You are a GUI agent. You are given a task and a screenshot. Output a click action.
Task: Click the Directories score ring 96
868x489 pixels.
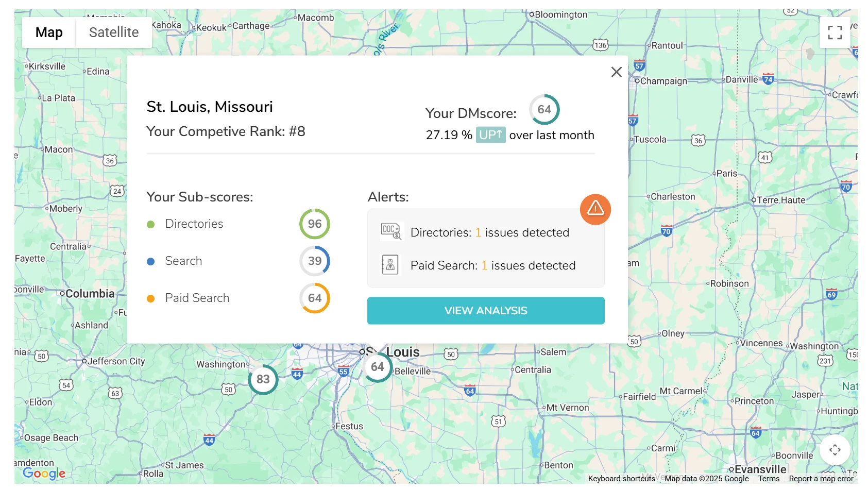pyautogui.click(x=315, y=224)
